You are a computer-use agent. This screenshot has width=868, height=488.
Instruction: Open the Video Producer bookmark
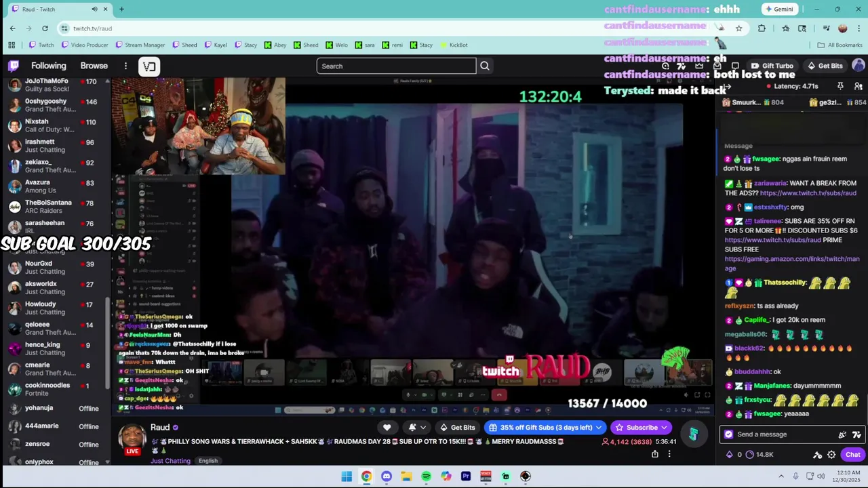click(x=84, y=45)
